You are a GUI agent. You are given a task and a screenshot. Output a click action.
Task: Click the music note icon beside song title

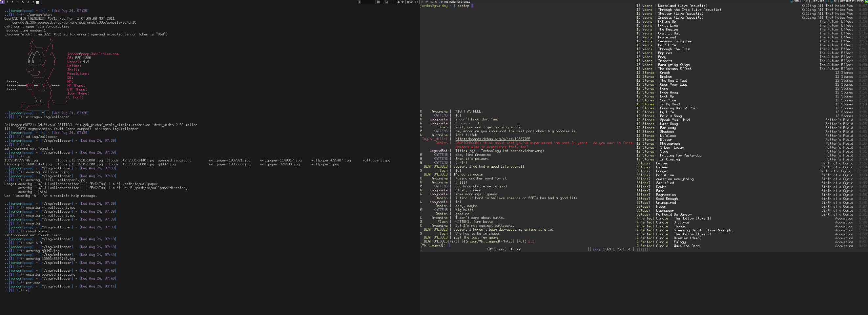coord(440,2)
